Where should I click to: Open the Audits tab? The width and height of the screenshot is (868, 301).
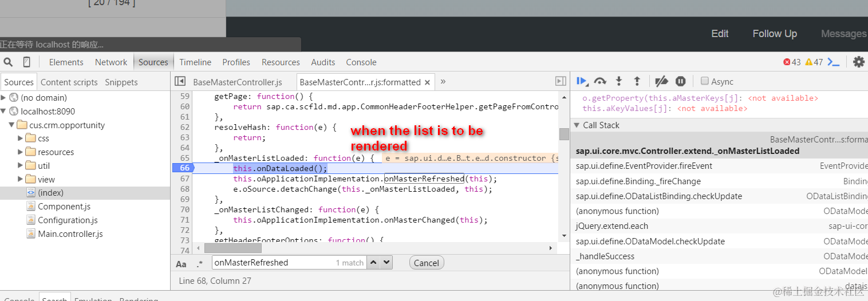tap(323, 62)
